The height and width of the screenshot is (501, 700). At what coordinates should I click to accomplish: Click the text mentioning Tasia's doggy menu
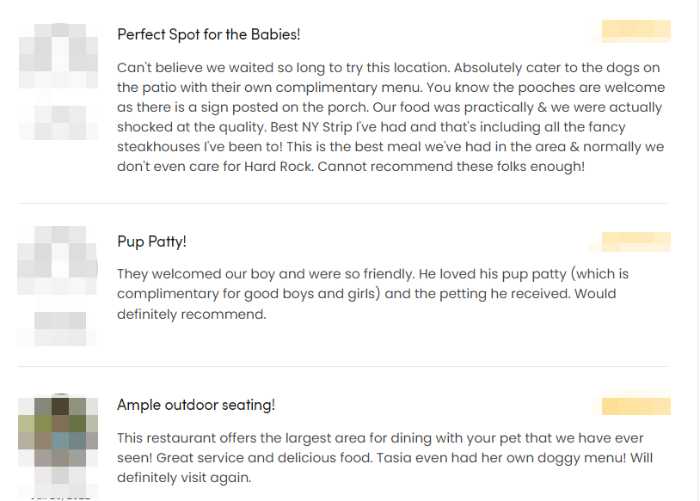point(385,458)
